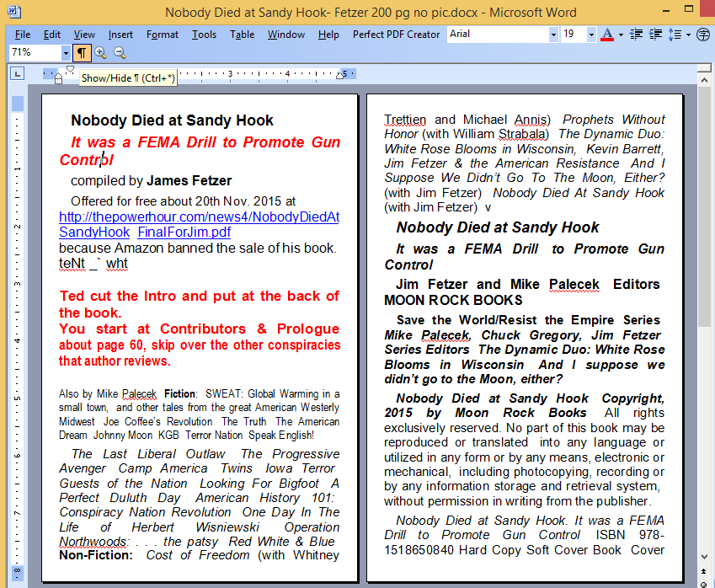
Task: Open the Tools menu
Action: 204,35
